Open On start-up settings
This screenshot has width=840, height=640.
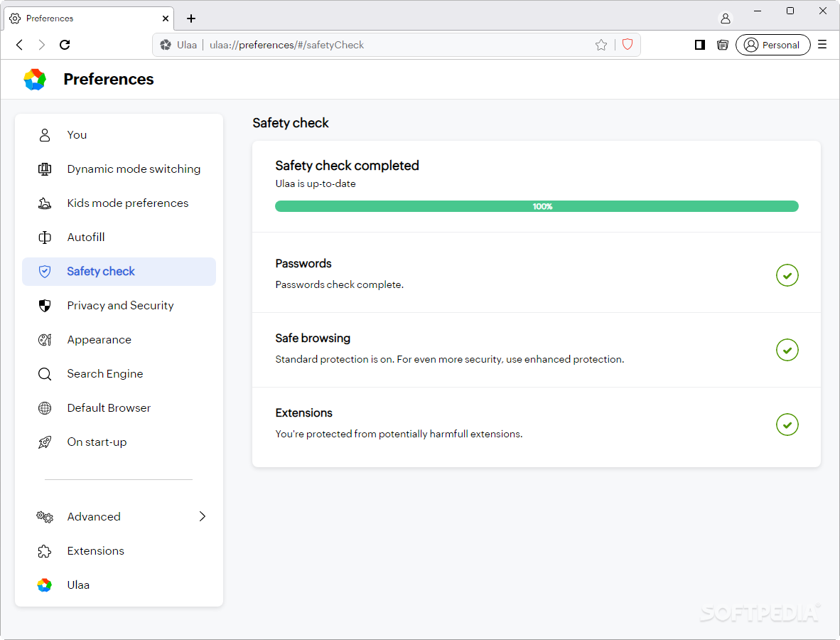(119, 442)
